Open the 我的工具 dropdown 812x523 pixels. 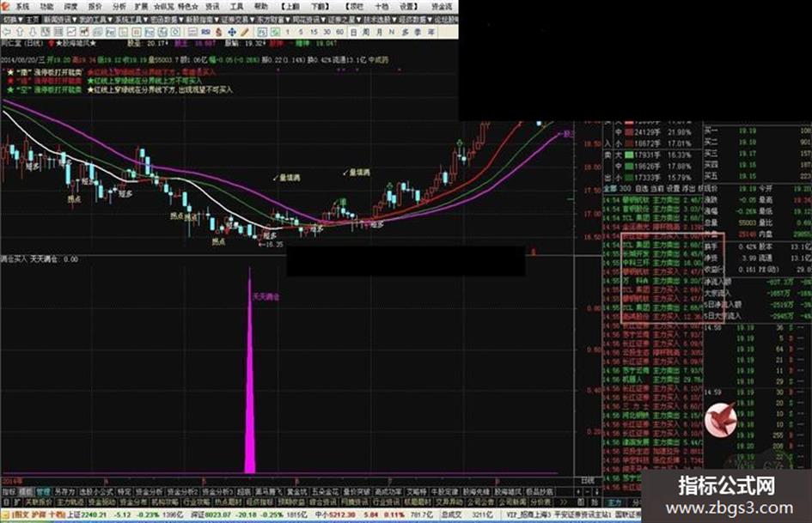(x=95, y=20)
